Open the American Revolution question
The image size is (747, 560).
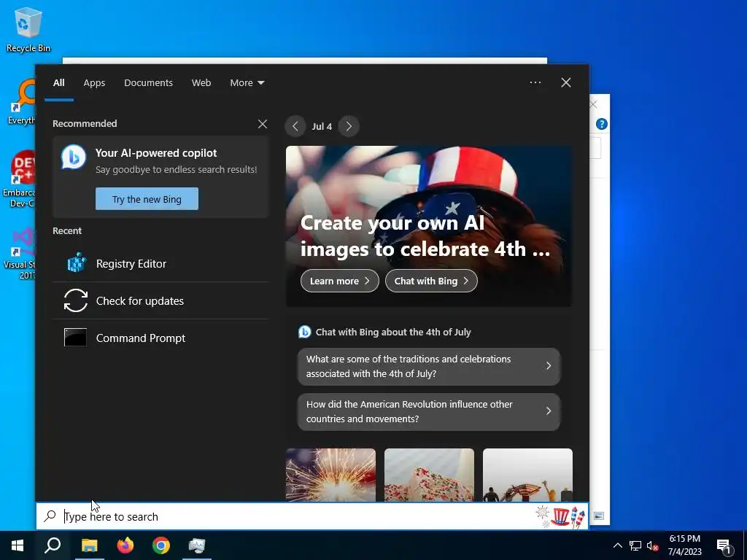[429, 411]
